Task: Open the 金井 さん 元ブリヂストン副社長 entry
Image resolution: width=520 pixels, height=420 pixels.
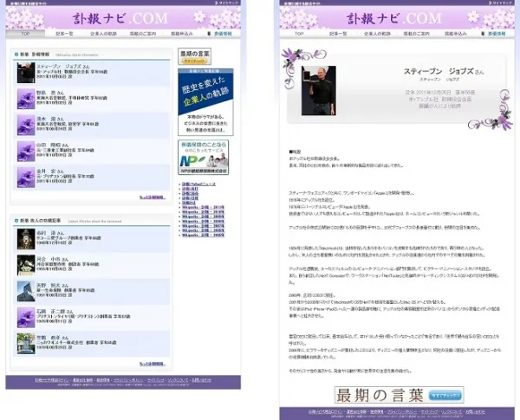Action: coord(92,177)
